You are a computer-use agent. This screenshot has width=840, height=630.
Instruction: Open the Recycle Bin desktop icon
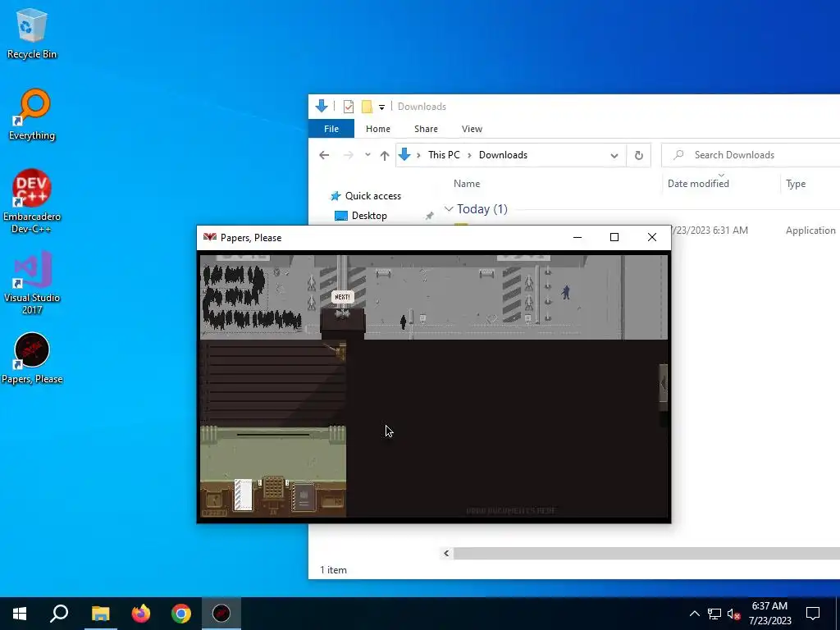pyautogui.click(x=32, y=33)
